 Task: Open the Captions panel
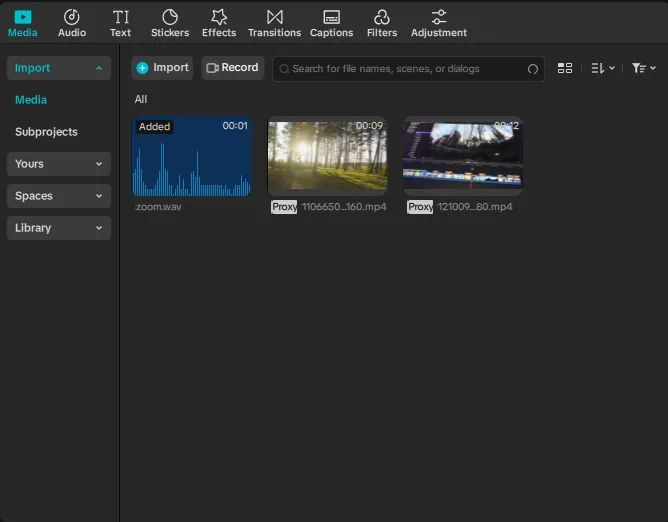tap(331, 23)
